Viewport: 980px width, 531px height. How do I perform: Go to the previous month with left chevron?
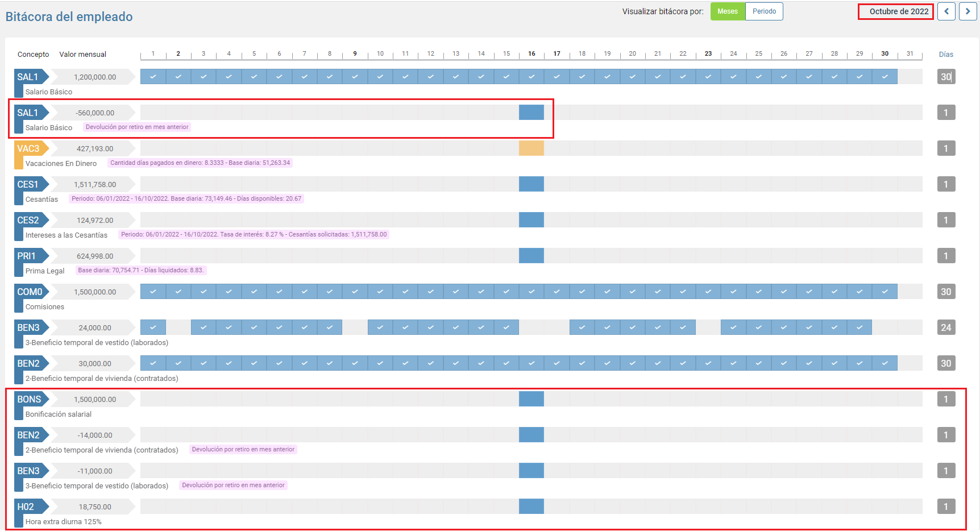pos(946,11)
